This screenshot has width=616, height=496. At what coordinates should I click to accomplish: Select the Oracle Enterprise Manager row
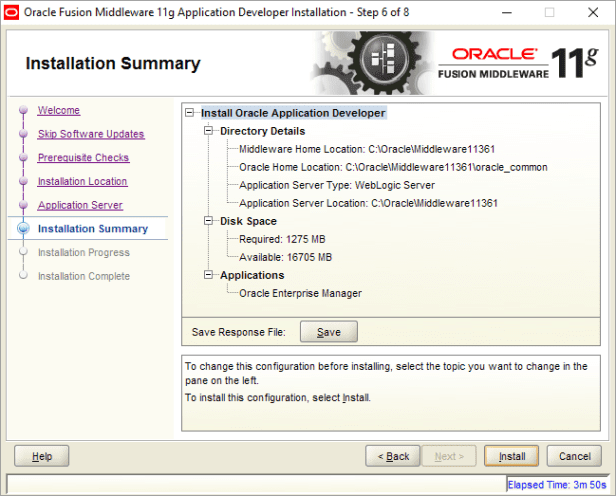pyautogui.click(x=301, y=293)
